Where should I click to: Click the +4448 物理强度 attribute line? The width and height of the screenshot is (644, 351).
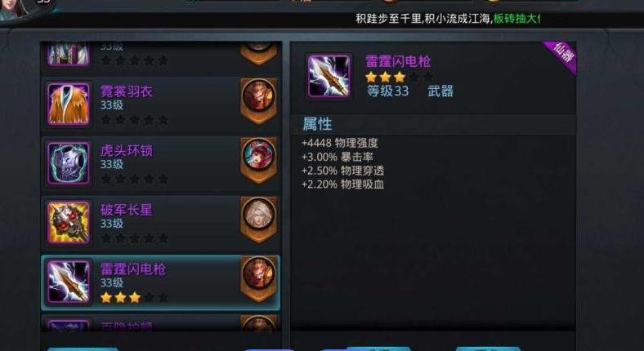tap(340, 143)
